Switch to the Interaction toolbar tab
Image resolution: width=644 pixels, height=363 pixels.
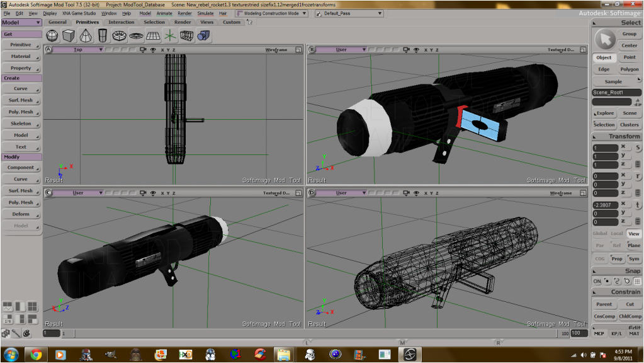(x=121, y=22)
